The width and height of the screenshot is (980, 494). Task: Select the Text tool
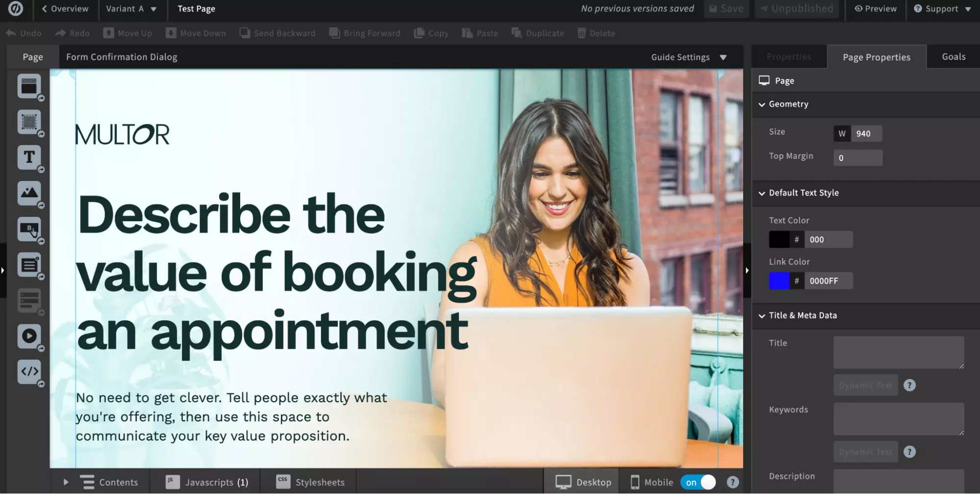pos(29,157)
